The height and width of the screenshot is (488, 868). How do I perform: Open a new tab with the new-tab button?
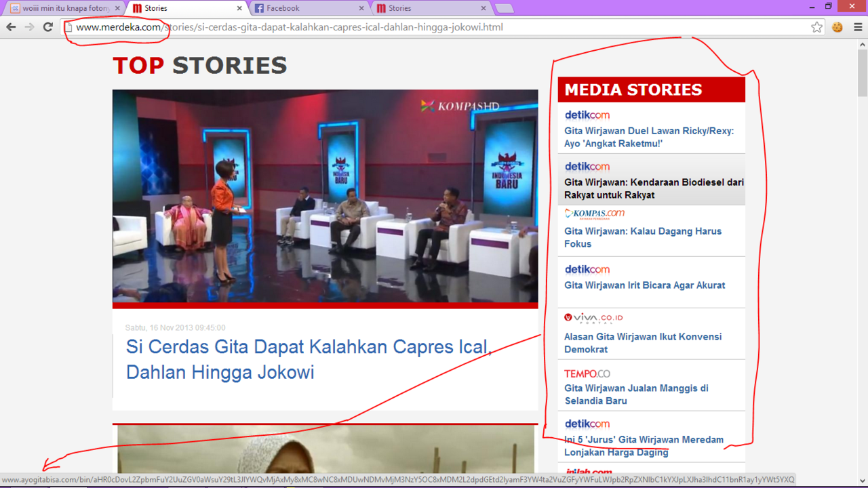pos(505,8)
